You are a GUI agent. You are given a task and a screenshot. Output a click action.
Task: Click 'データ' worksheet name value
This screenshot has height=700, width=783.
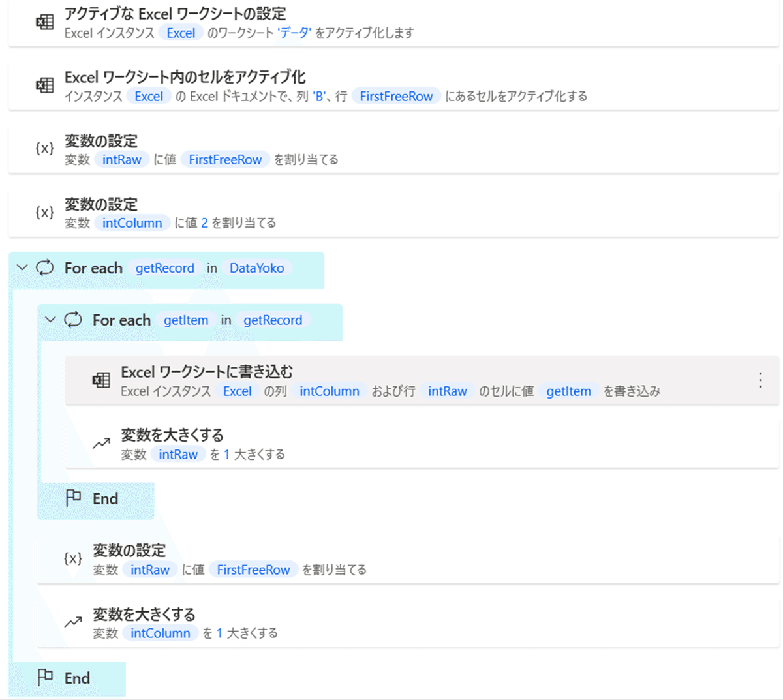point(294,33)
